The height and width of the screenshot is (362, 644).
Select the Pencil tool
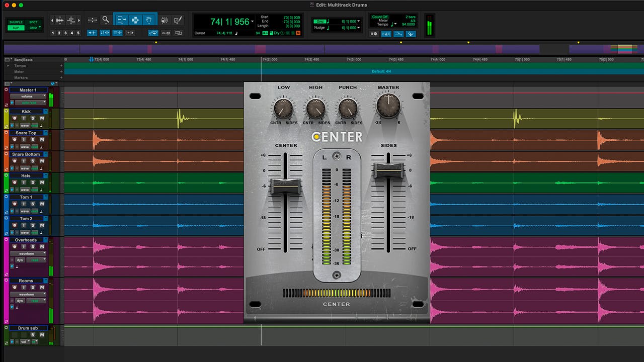pyautogui.click(x=178, y=20)
